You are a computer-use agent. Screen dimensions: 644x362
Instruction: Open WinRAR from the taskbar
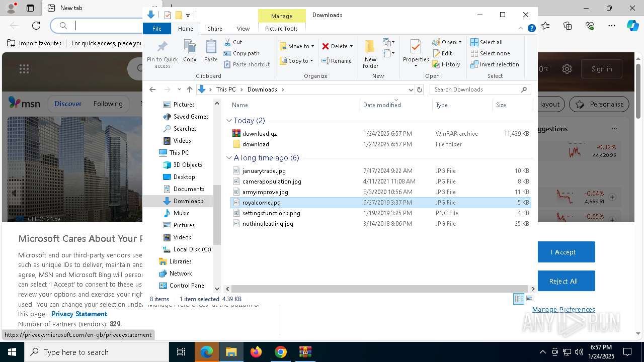pos(305,352)
